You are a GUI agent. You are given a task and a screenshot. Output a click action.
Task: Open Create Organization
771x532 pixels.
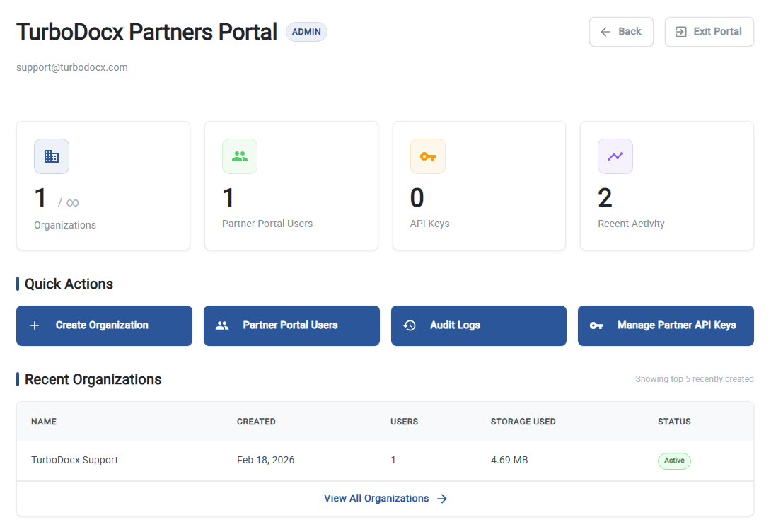coord(104,325)
